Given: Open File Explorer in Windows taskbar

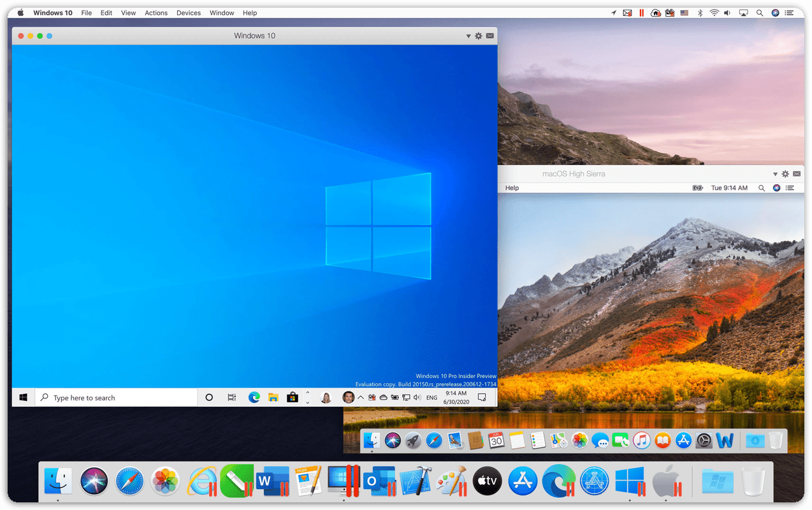Looking at the screenshot, I should pos(273,397).
